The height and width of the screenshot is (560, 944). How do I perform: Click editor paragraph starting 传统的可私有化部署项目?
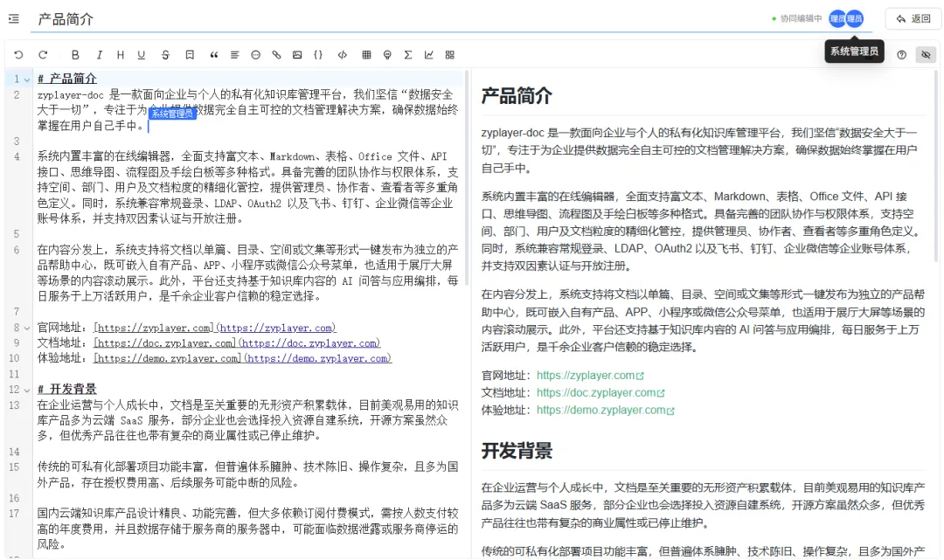(x=247, y=474)
